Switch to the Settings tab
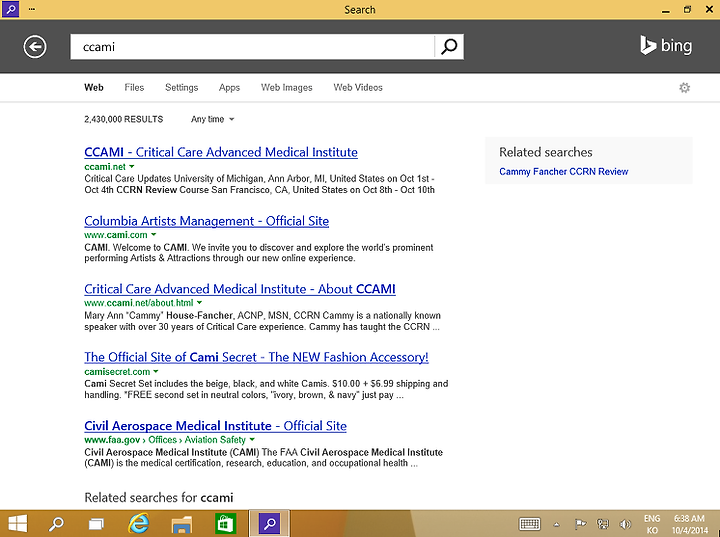This screenshot has height=537, width=720. pyautogui.click(x=181, y=87)
